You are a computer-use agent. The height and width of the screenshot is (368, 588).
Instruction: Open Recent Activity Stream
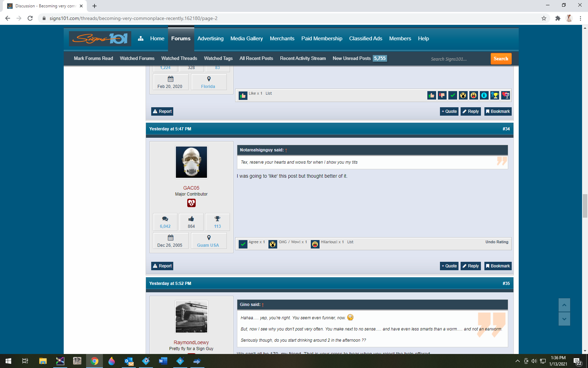coord(303,59)
